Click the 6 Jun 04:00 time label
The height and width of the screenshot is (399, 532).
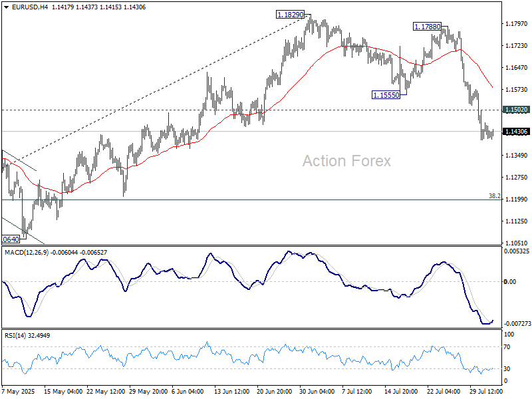coord(188,391)
